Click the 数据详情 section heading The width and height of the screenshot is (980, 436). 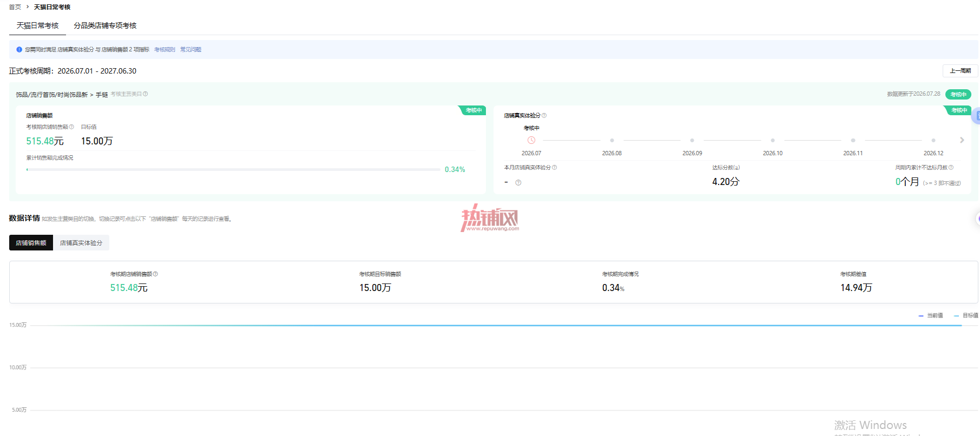tap(24, 219)
